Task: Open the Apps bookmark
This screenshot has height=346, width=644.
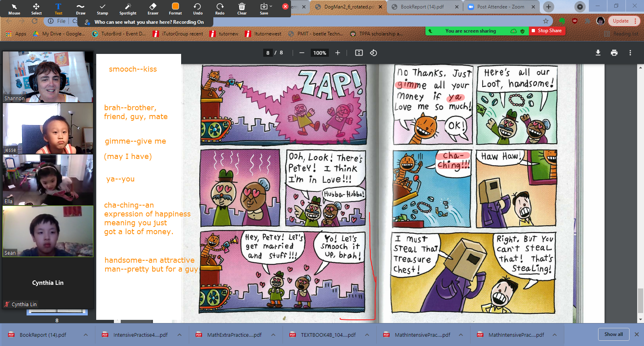Action: point(17,34)
